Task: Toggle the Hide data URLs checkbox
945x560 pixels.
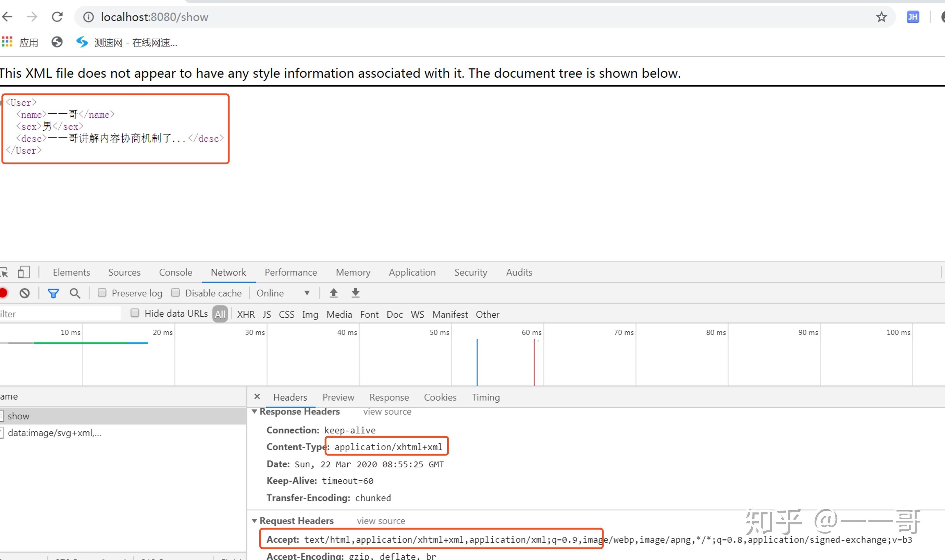Action: click(x=135, y=313)
